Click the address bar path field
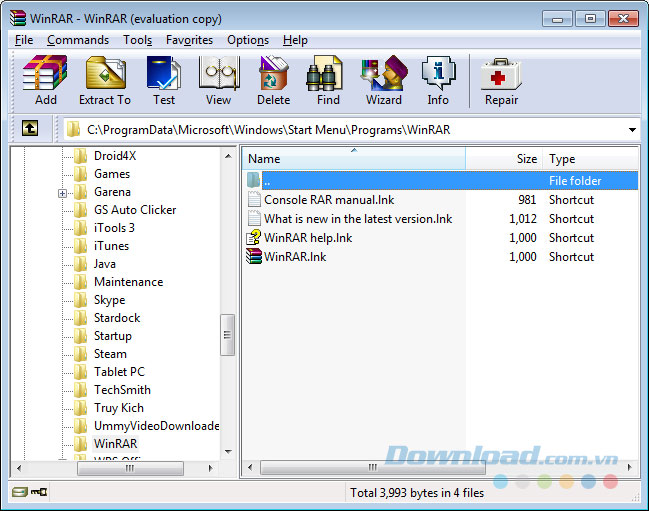 [350, 130]
